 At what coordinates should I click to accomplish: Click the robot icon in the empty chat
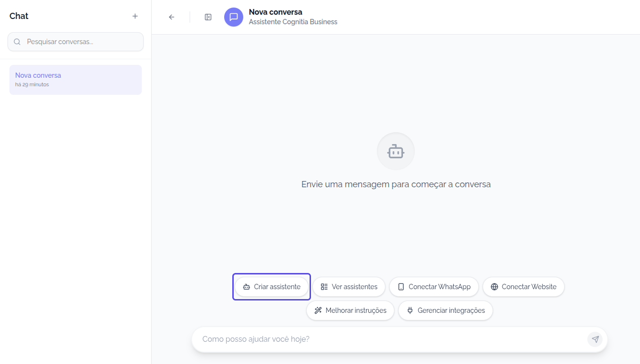[396, 152]
